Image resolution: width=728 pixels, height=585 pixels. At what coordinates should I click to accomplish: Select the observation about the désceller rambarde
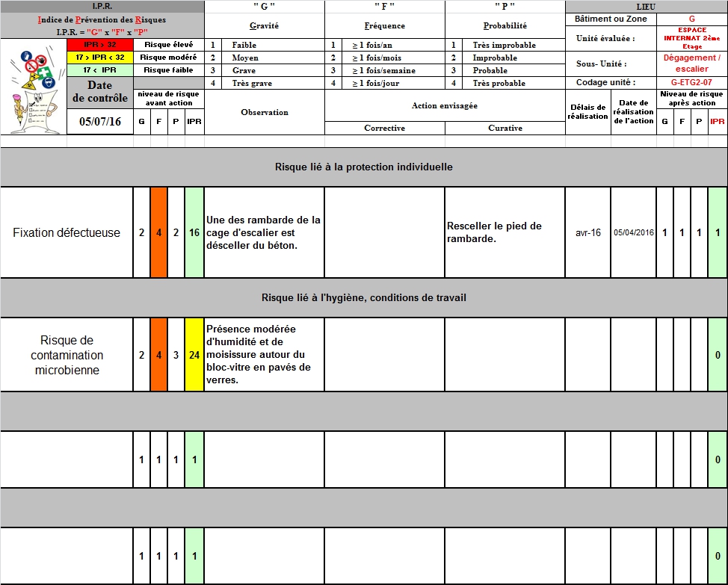pyautogui.click(x=264, y=232)
